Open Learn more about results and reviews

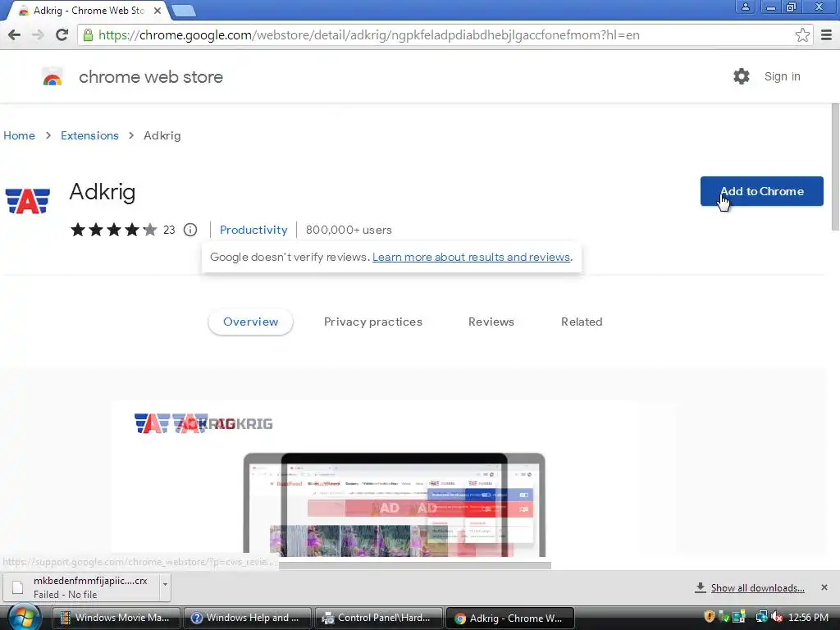471,257
